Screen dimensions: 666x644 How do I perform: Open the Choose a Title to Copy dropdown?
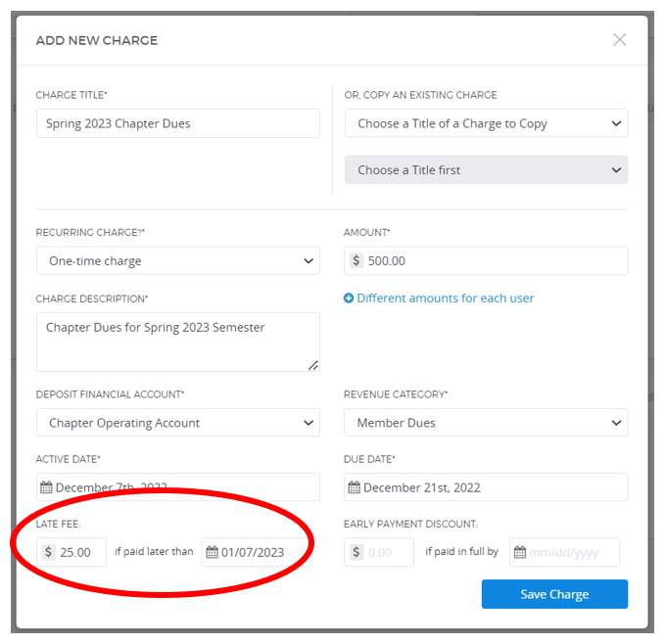coord(486,123)
